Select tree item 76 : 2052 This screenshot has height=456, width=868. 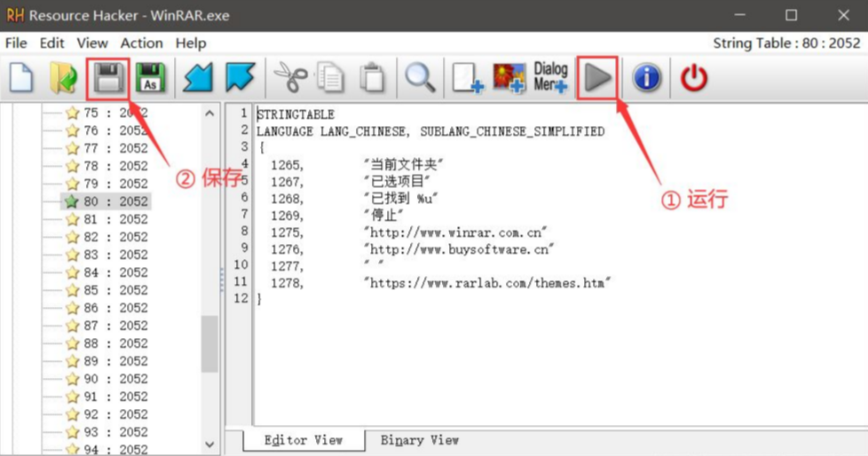pyautogui.click(x=107, y=130)
